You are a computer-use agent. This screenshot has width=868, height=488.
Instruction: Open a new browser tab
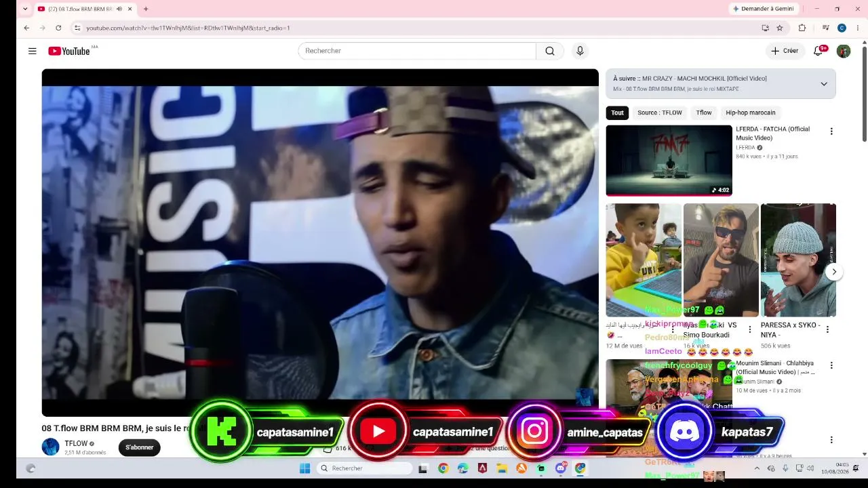click(145, 9)
